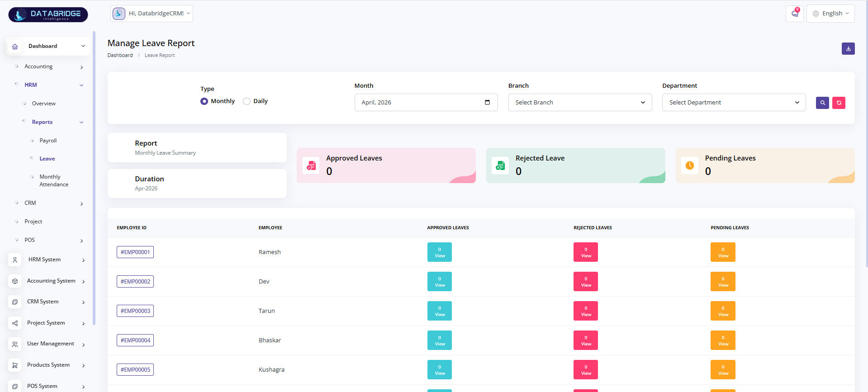Open the English language dropdown
868x392 pixels.
click(830, 14)
